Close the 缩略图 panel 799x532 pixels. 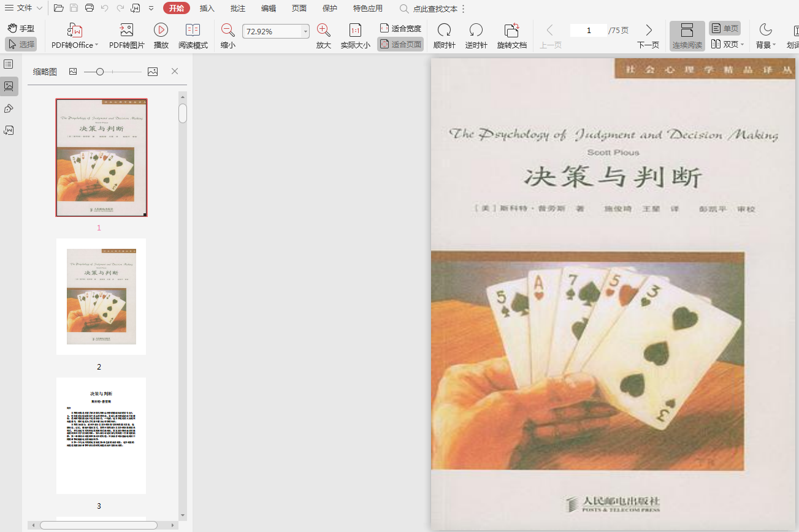[x=175, y=72]
